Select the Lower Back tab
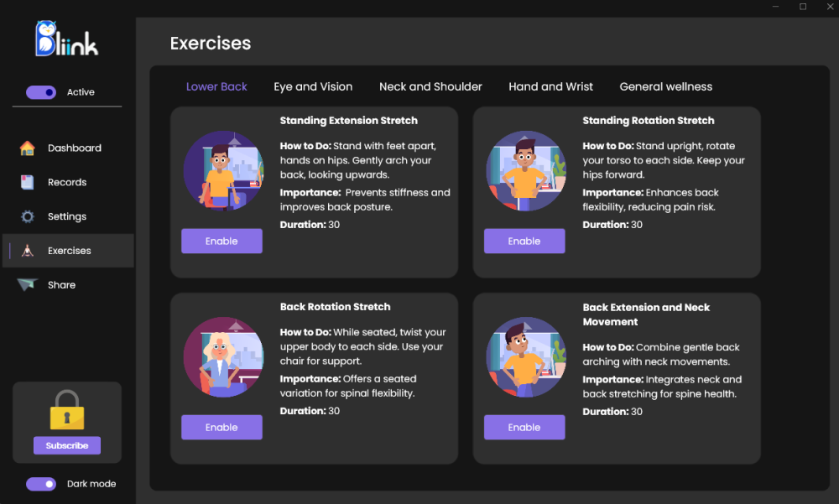This screenshot has height=504, width=839. tap(216, 86)
